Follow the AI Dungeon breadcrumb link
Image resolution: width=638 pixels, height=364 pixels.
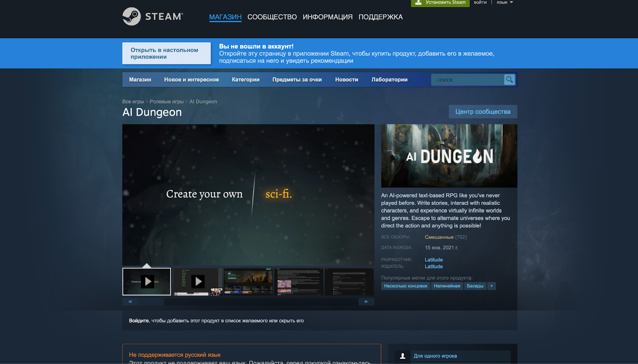click(203, 102)
